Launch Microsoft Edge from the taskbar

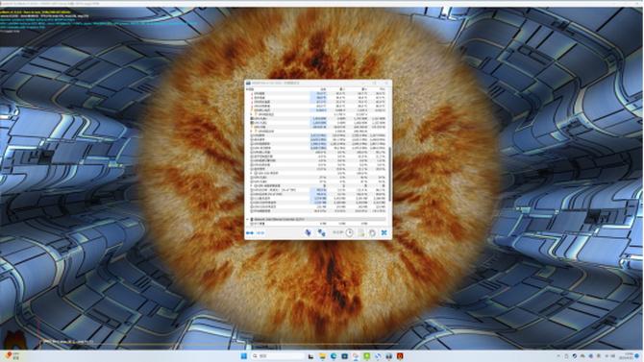point(334,356)
